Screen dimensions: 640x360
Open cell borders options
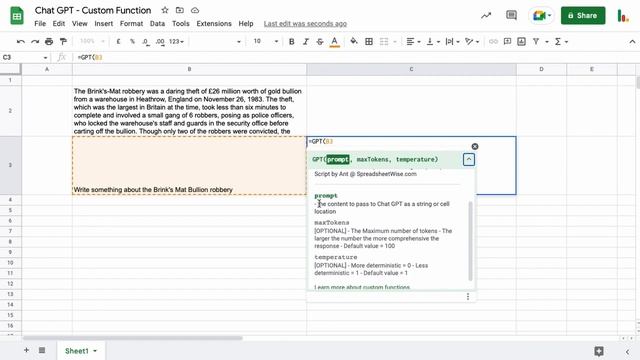[369, 42]
